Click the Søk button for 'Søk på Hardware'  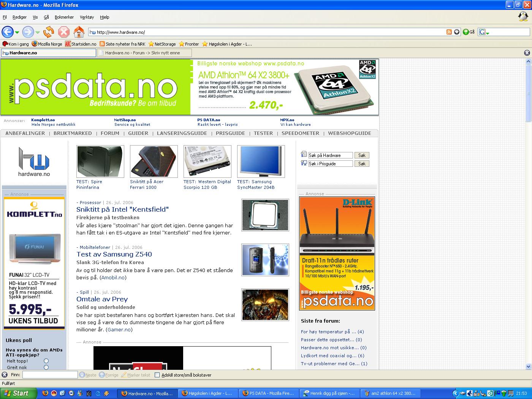coord(362,155)
